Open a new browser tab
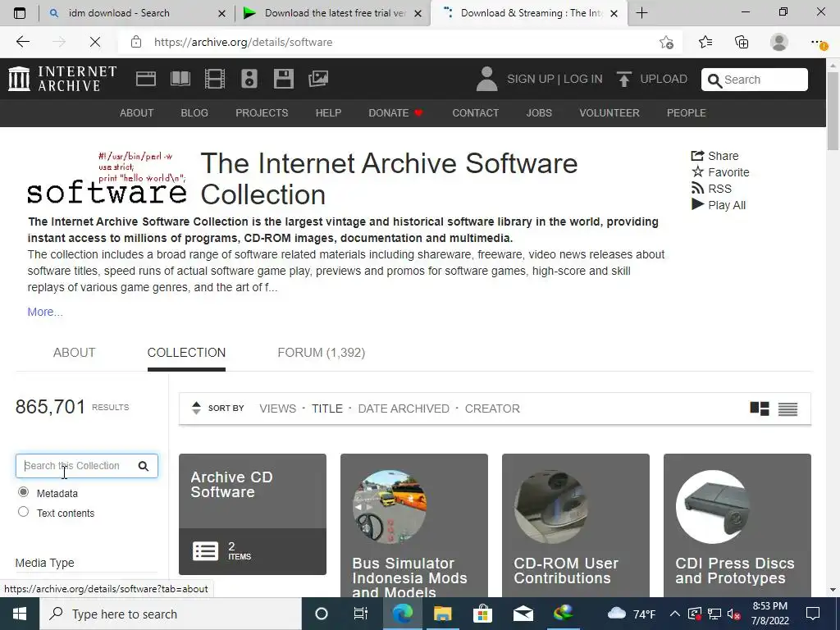840x630 pixels. click(641, 13)
